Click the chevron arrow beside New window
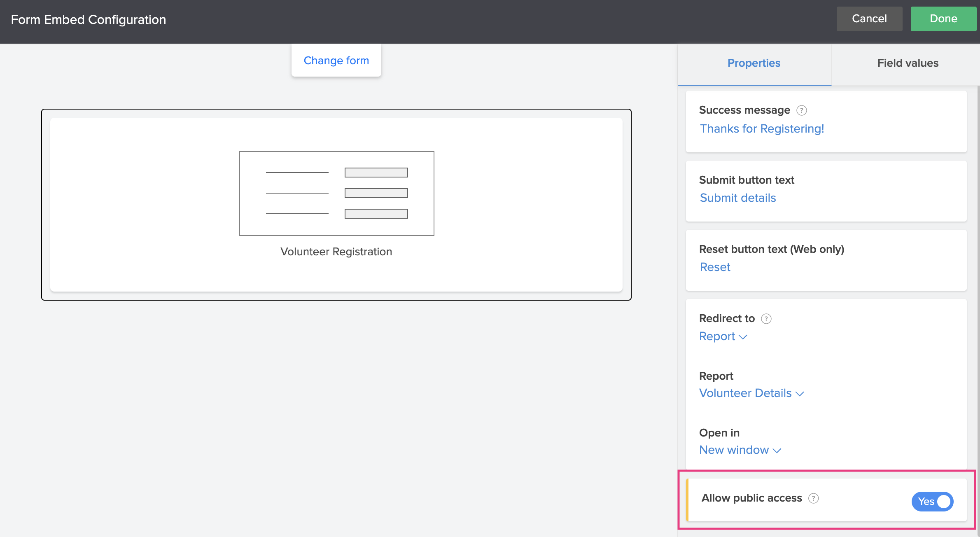Image resolution: width=980 pixels, height=537 pixels. point(777,451)
